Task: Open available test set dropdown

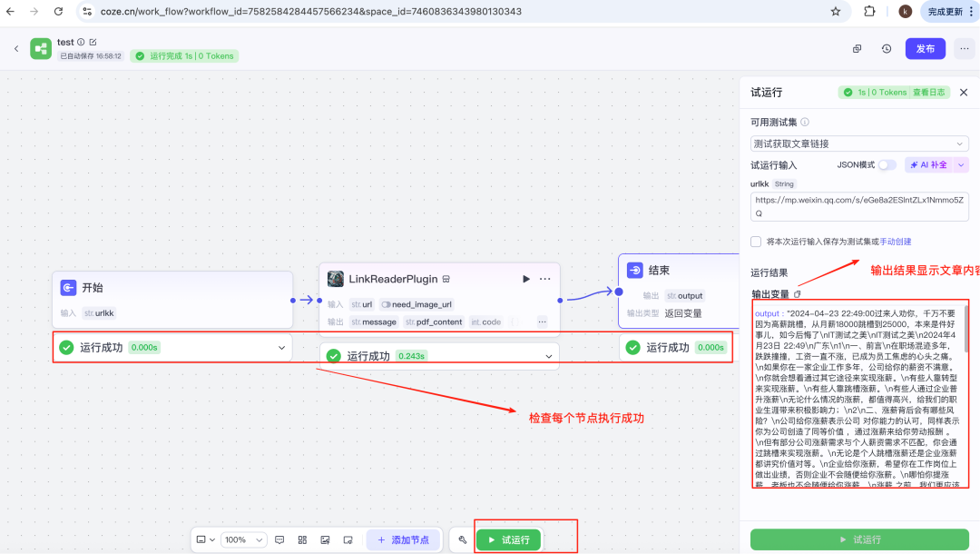Action: coord(859,143)
